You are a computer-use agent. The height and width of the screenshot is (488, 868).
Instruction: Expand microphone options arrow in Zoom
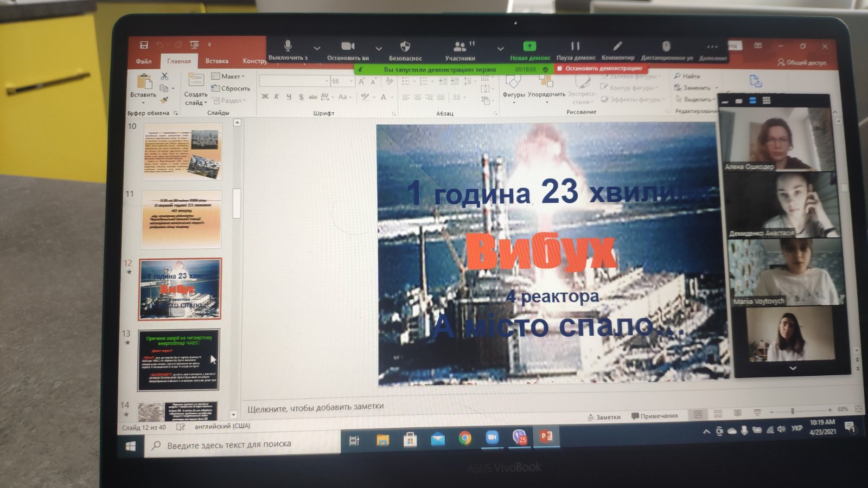pos(316,48)
